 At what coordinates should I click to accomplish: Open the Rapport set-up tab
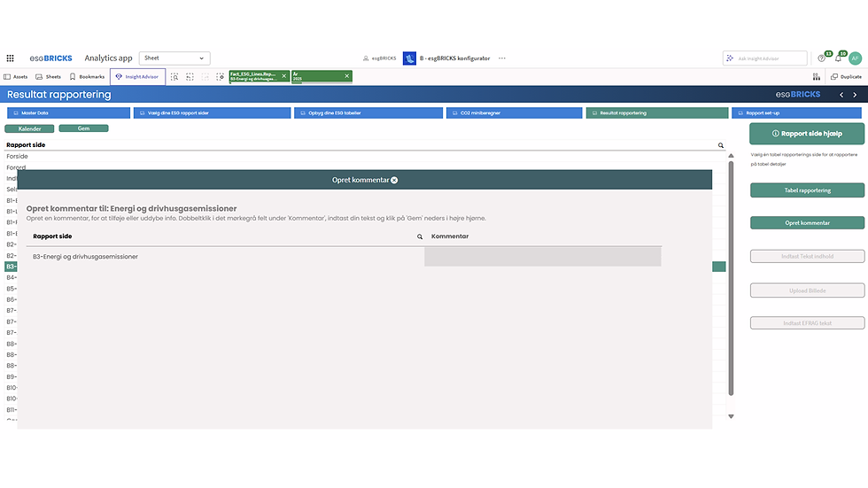pyautogui.click(x=796, y=112)
